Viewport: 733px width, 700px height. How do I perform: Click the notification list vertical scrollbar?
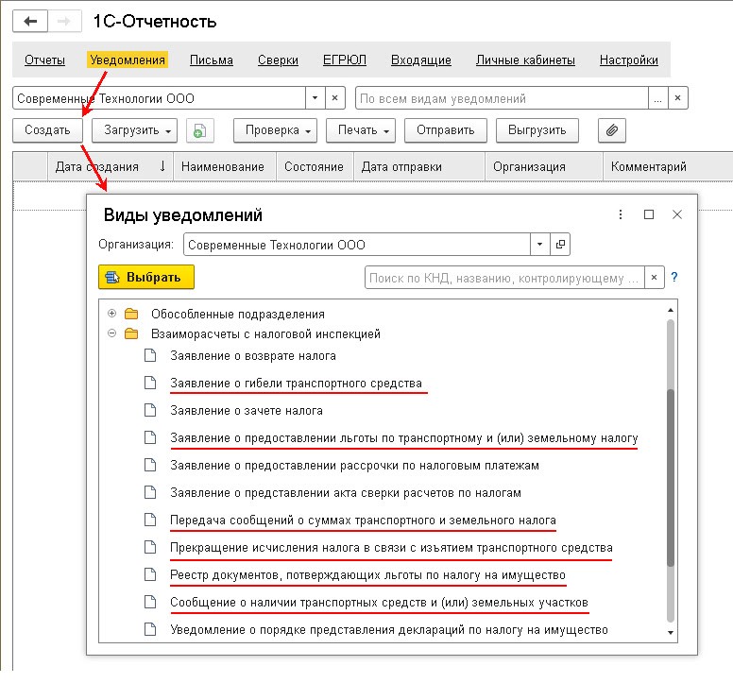[671, 472]
